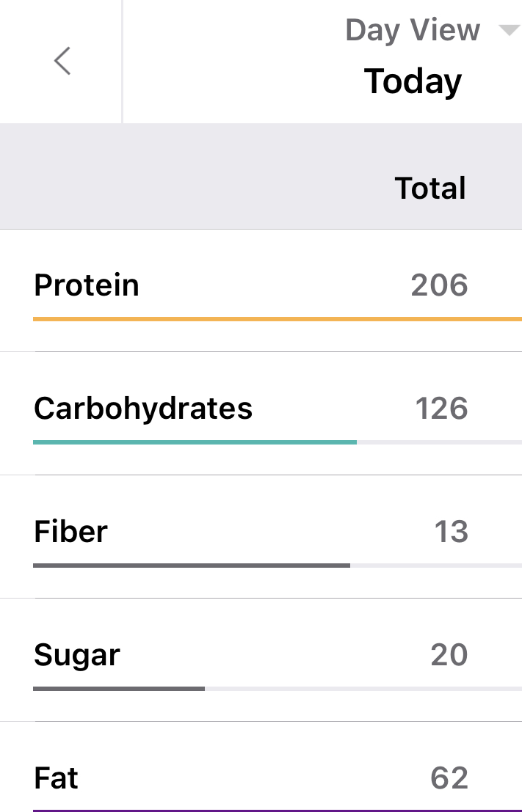Click the Carbohydrates total value 126
The width and height of the screenshot is (522, 812).
click(441, 408)
